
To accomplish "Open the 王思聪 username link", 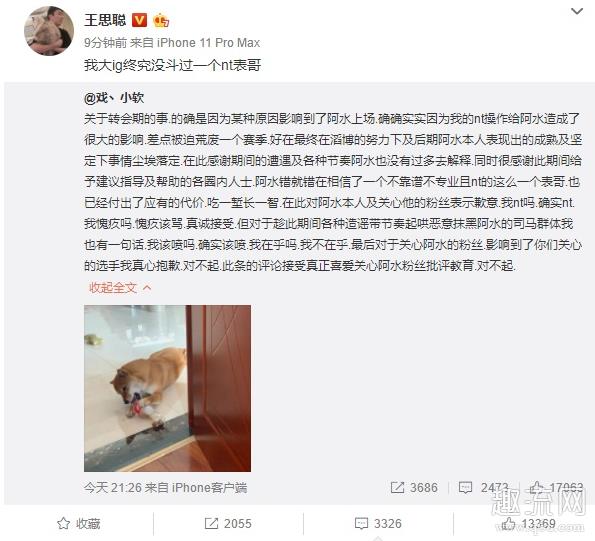I will click(105, 20).
